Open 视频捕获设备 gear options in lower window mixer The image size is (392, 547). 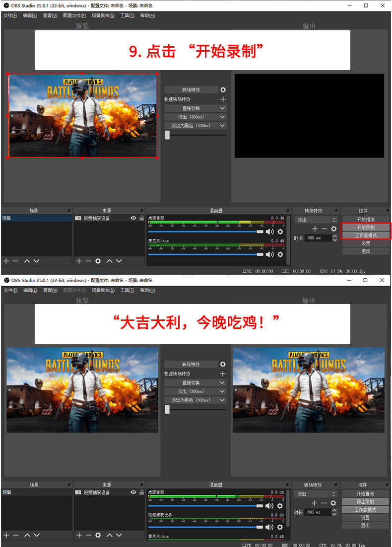click(280, 527)
